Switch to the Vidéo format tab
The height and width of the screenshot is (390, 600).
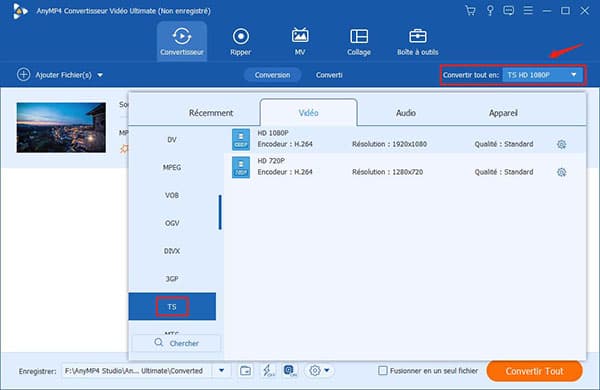click(x=308, y=113)
